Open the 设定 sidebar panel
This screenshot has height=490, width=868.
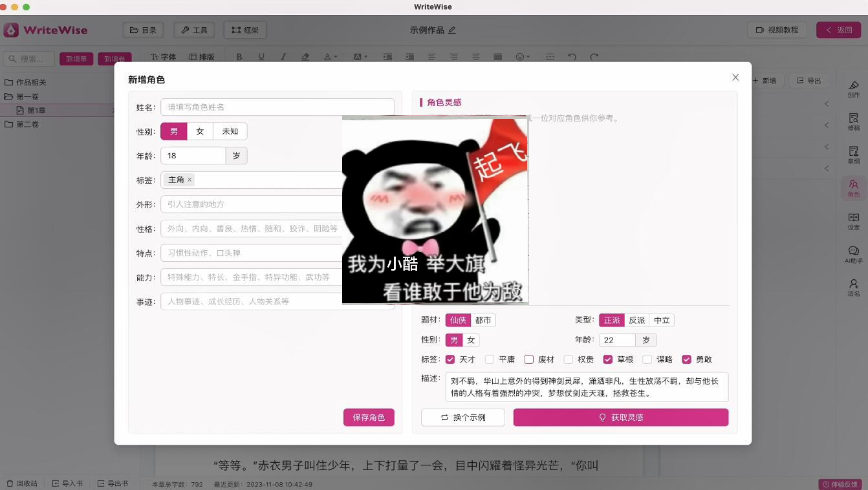[x=854, y=221]
